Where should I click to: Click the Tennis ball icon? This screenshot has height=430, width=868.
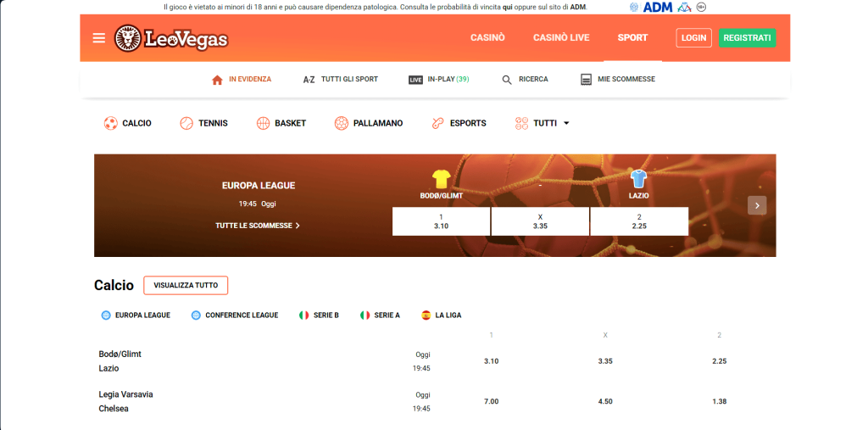point(186,123)
